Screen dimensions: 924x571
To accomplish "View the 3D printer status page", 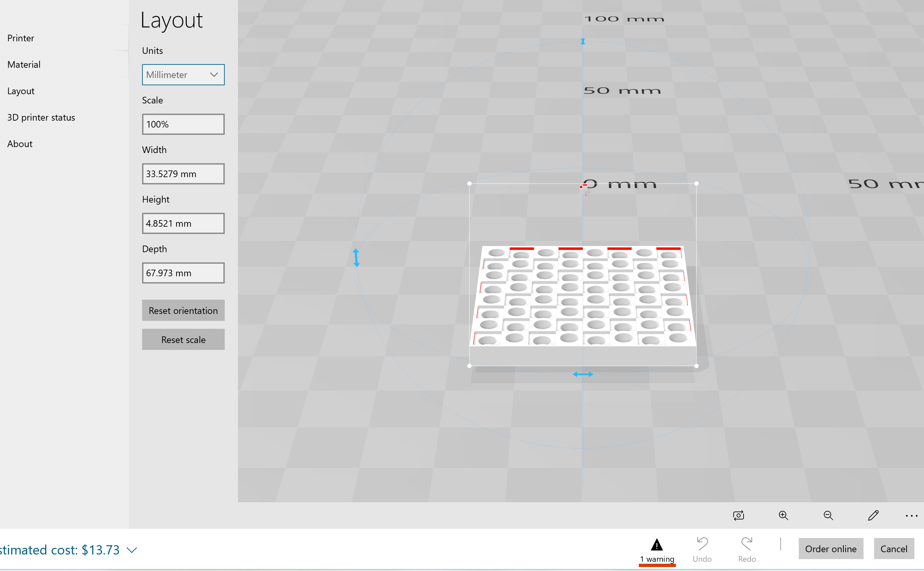I will (x=41, y=117).
